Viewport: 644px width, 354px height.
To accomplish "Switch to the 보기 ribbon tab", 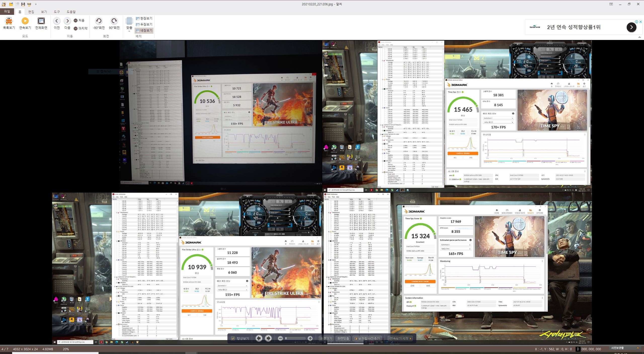I will point(44,12).
